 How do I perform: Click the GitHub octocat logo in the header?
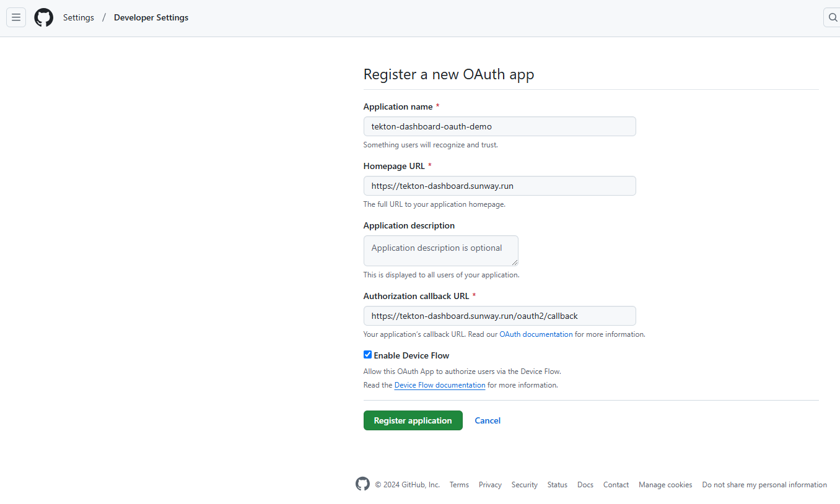43,17
